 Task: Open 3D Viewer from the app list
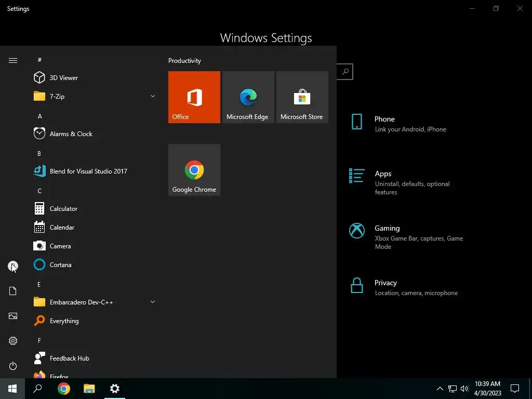coord(95,78)
